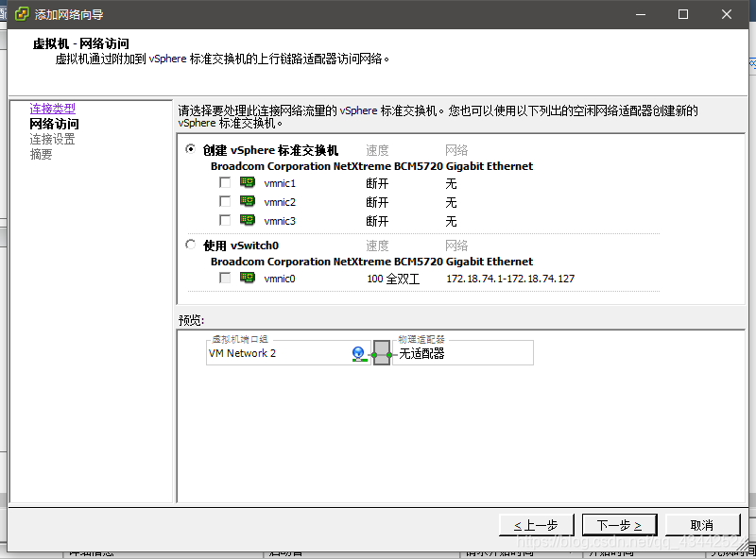Click the Broadcom header under 使用 vSwitch0
This screenshot has width=756, height=559.
click(x=371, y=262)
